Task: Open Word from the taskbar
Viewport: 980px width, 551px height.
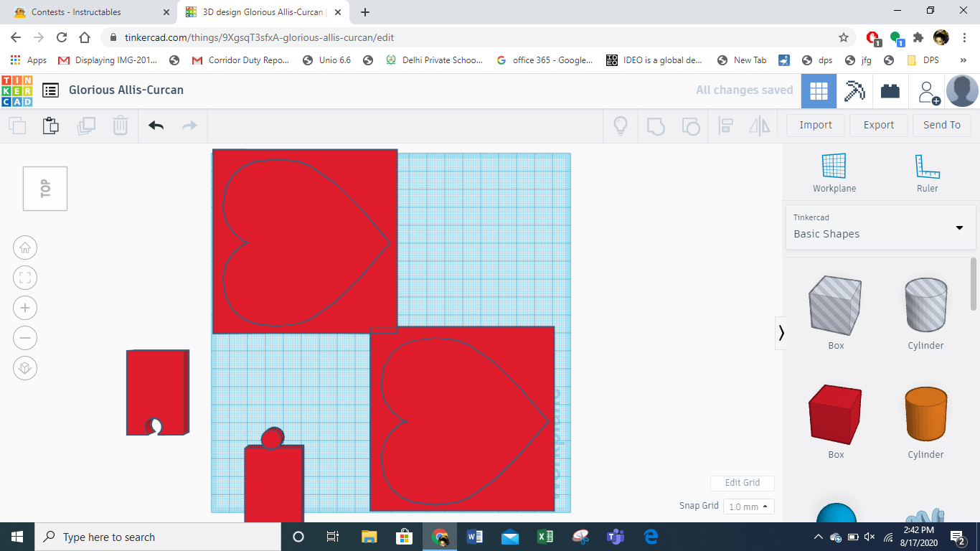Action: tap(474, 537)
